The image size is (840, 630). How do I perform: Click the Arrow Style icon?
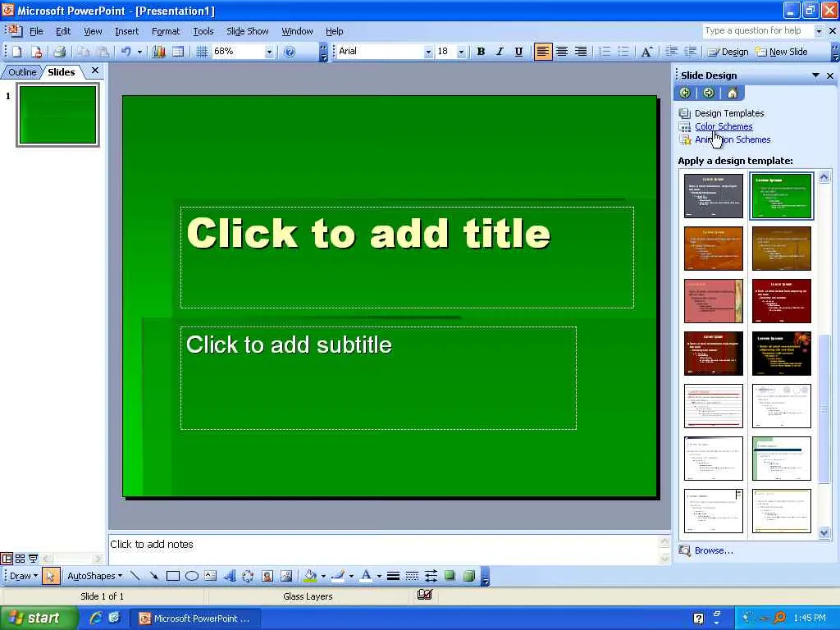tap(431, 576)
